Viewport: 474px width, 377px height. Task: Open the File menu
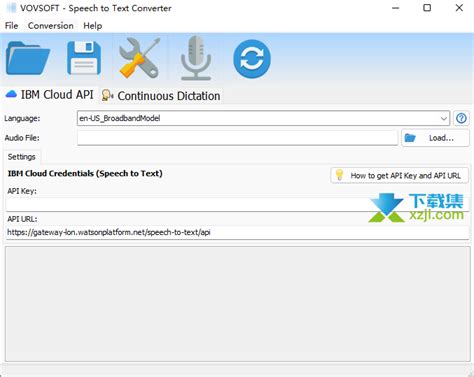tap(12, 26)
